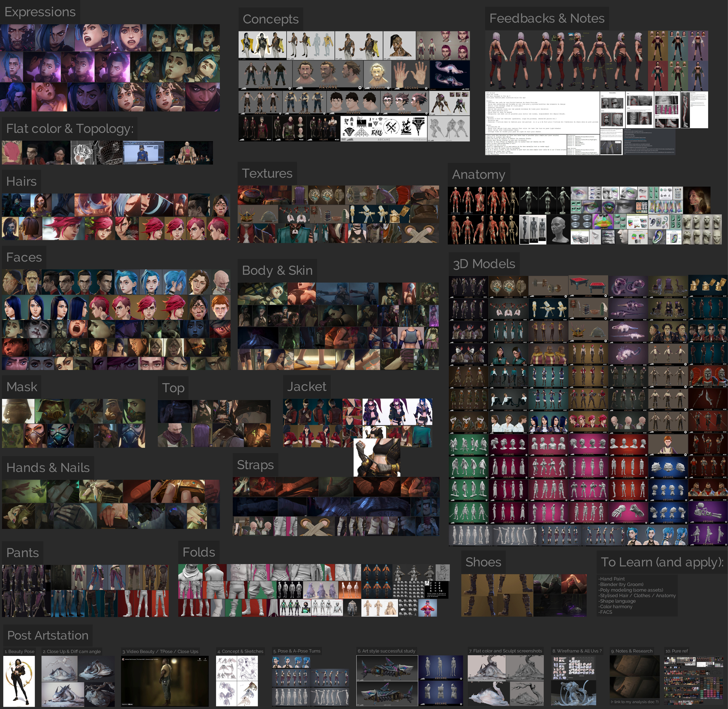Screen dimensions: 728x709
Task: Click the 2. Close Up & Diff cam angle label
Action: click(71, 652)
